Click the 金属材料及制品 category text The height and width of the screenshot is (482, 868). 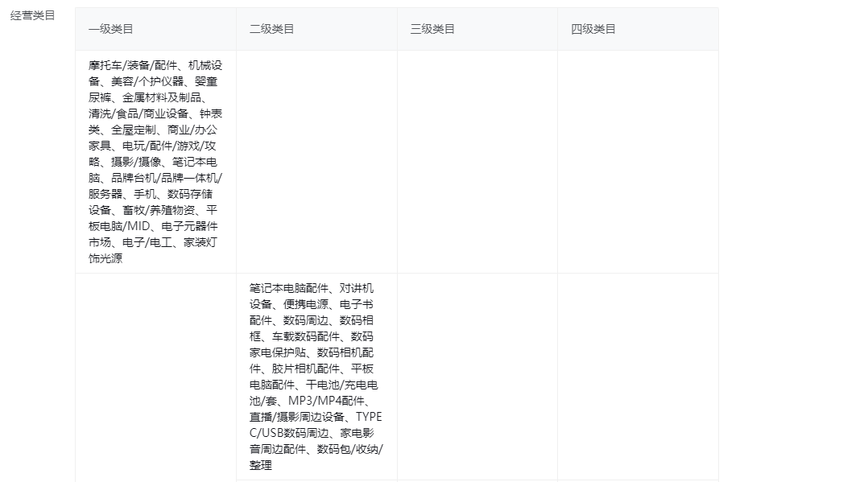156,97
